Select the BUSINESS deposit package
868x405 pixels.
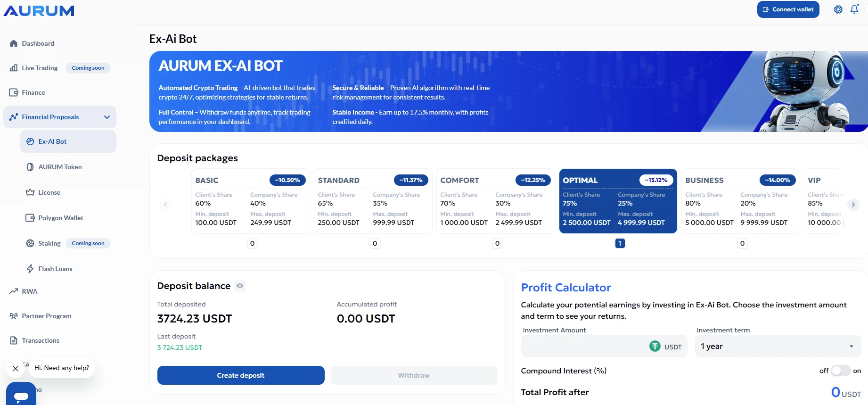(741, 201)
